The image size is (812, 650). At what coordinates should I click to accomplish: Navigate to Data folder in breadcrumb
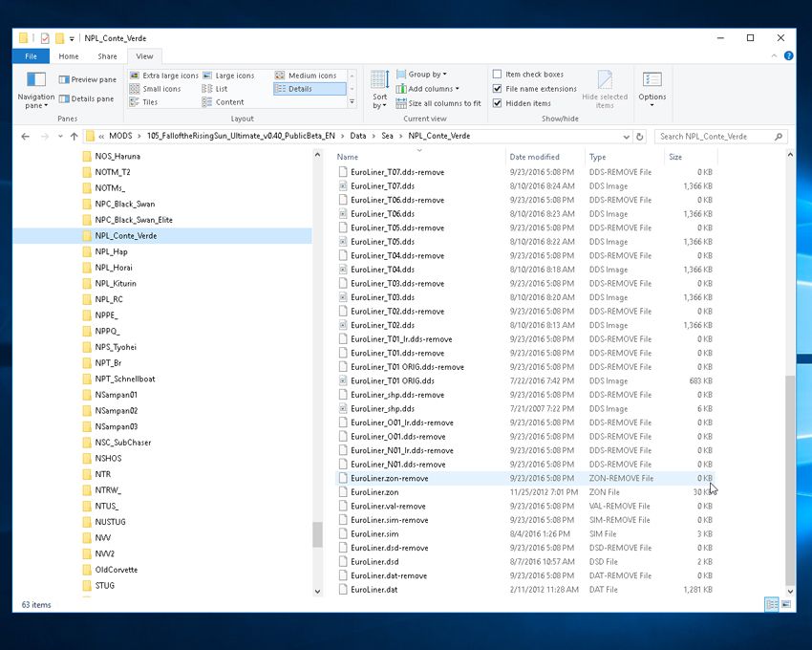click(x=358, y=136)
